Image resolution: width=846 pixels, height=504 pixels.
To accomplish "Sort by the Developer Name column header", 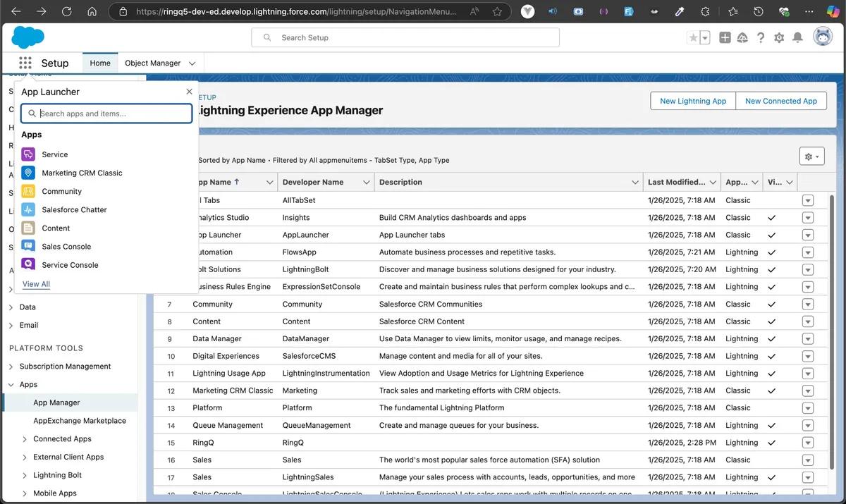I will click(313, 182).
